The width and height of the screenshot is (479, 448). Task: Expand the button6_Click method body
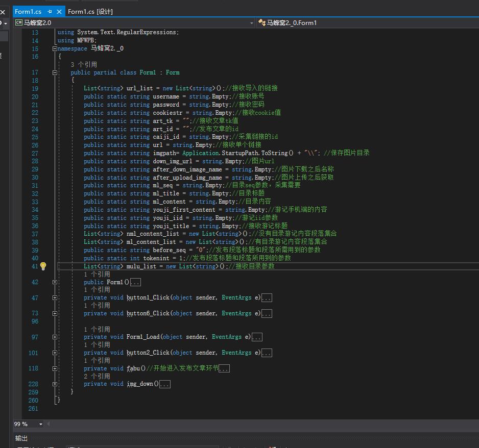pyautogui.click(x=55, y=313)
